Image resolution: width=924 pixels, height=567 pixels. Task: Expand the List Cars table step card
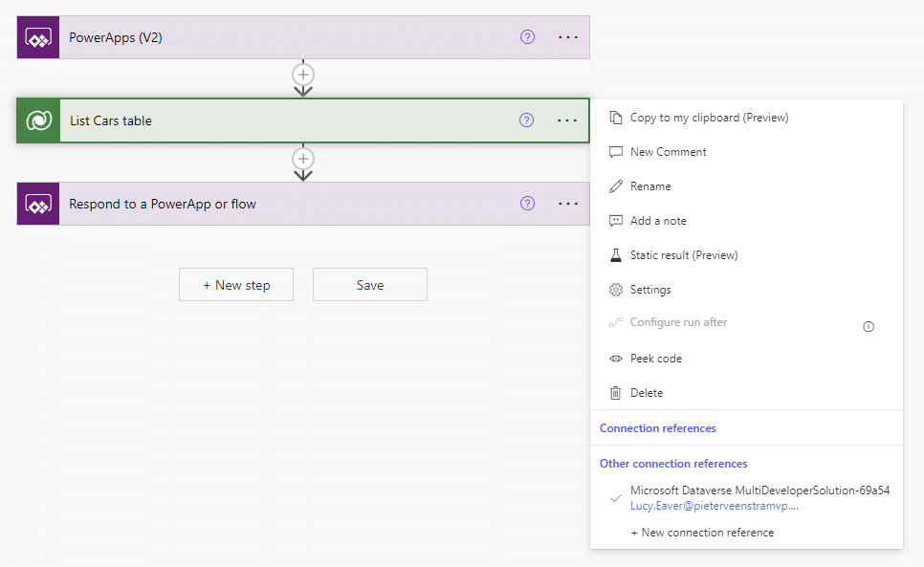click(x=303, y=120)
